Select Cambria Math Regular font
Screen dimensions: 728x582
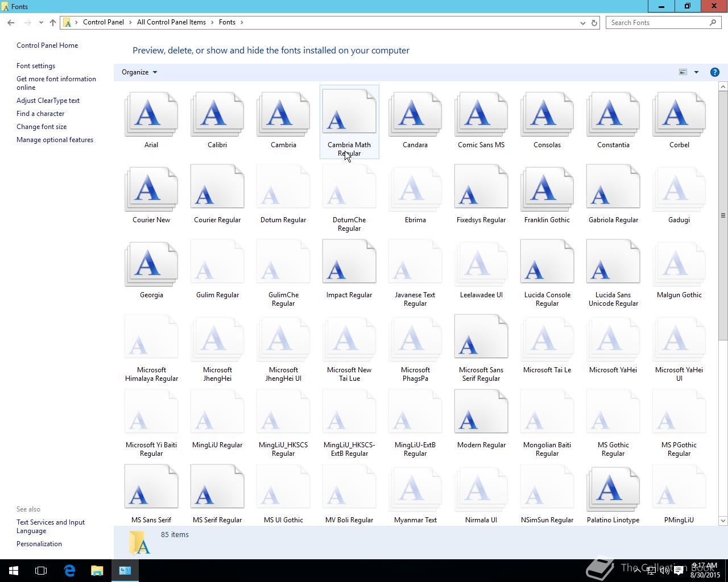349,122
